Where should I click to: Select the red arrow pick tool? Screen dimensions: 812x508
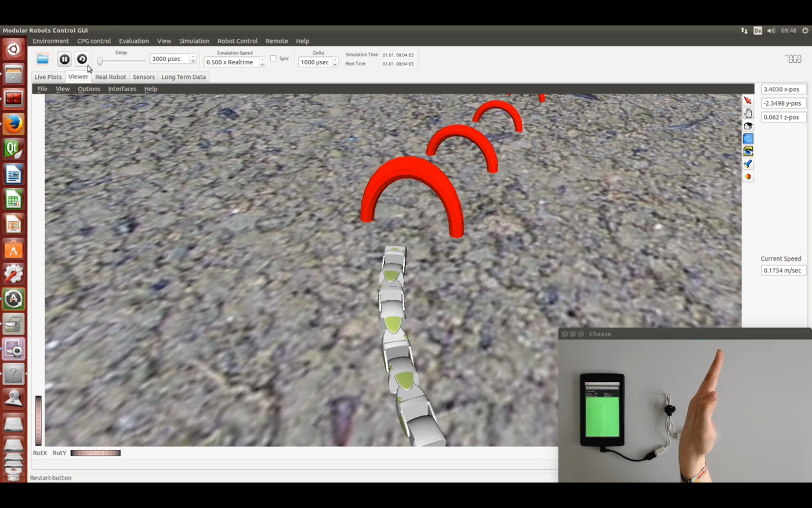(x=748, y=100)
